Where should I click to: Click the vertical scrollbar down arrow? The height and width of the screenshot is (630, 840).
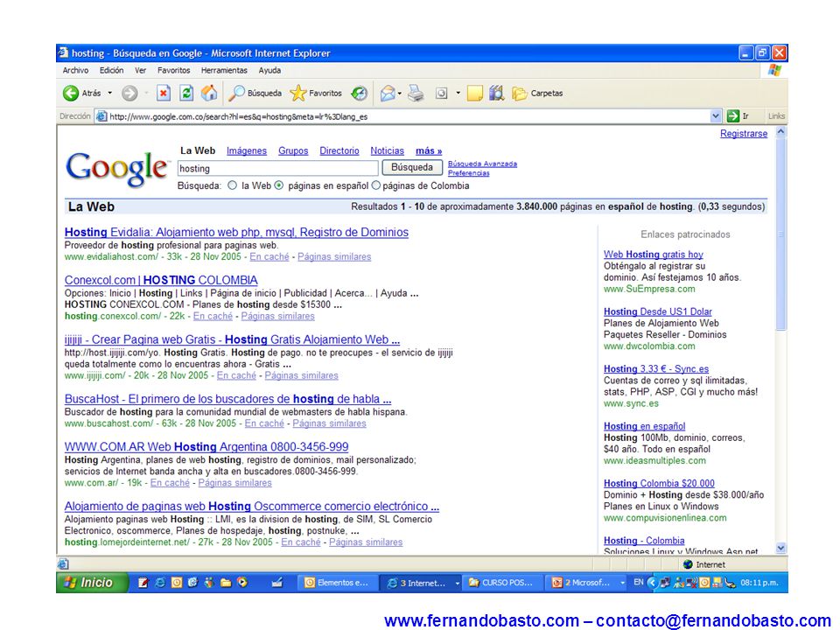coord(780,548)
